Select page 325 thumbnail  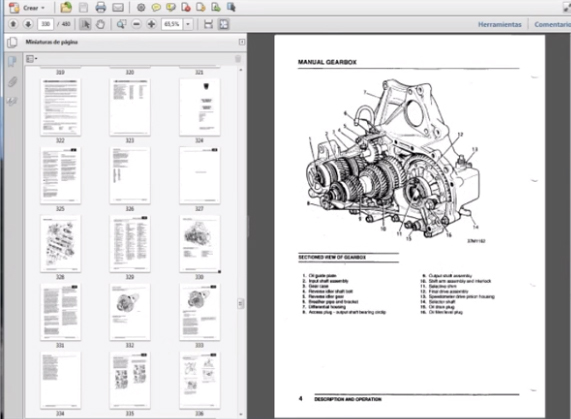(60, 175)
